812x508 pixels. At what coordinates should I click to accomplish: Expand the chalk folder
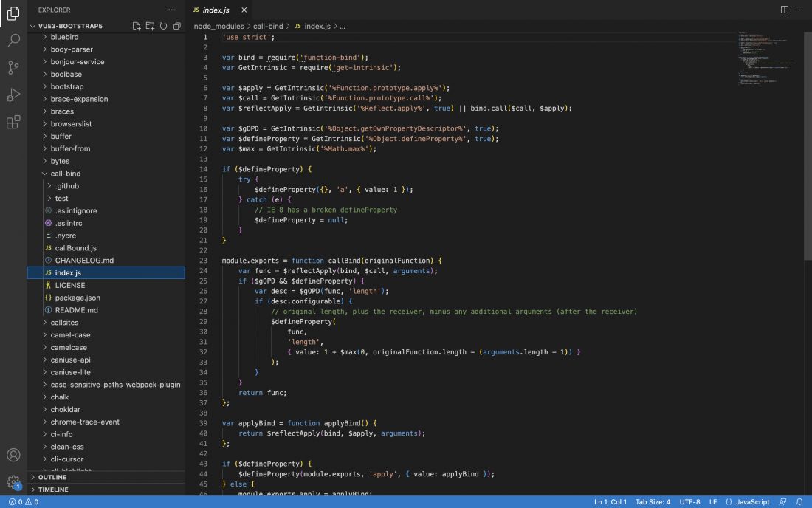(x=106, y=397)
